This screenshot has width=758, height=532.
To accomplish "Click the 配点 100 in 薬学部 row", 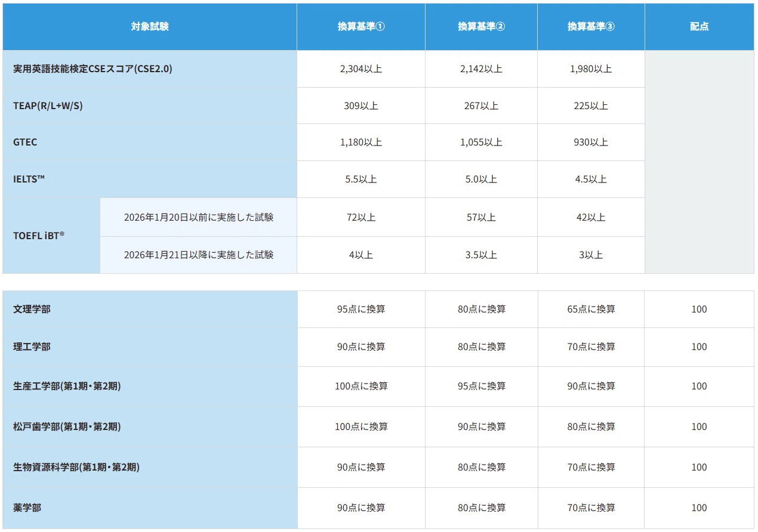I will click(x=700, y=508).
